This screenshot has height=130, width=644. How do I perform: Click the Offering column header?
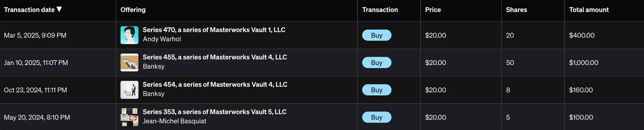133,10
